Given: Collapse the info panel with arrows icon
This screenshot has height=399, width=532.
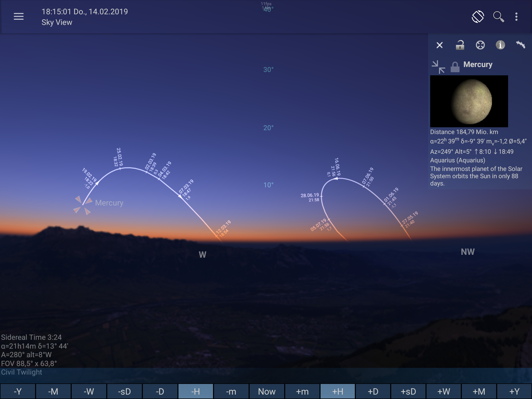Looking at the screenshot, I should click(438, 67).
